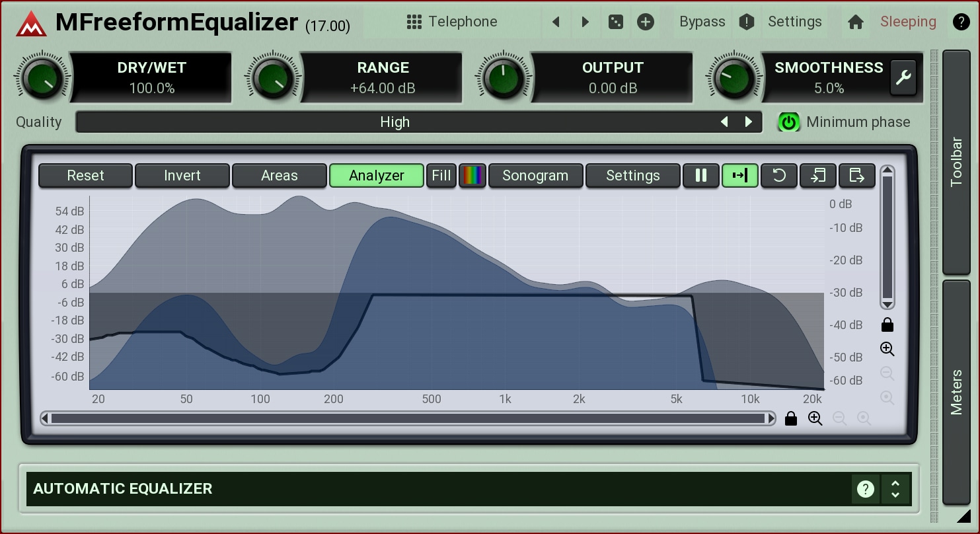Image resolution: width=980 pixels, height=534 pixels.
Task: Open the Meters side tab
Action: point(956,392)
